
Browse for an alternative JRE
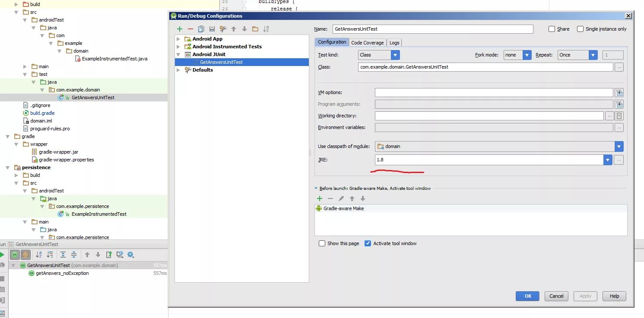(x=619, y=160)
